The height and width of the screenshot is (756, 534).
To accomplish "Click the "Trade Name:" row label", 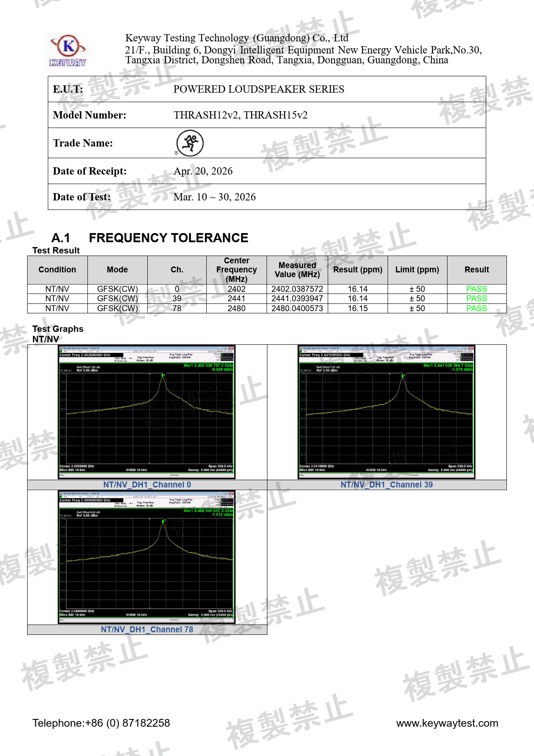I will (x=83, y=143).
